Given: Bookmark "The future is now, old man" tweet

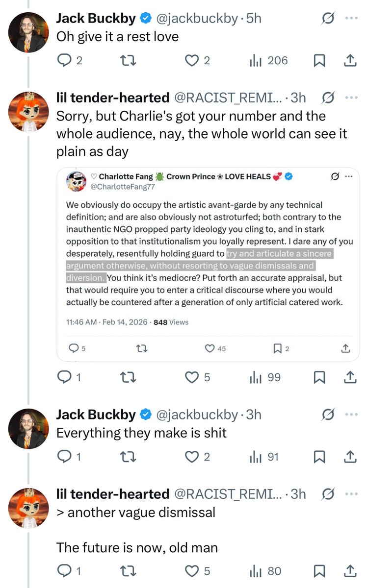Looking at the screenshot, I should click(x=319, y=571).
